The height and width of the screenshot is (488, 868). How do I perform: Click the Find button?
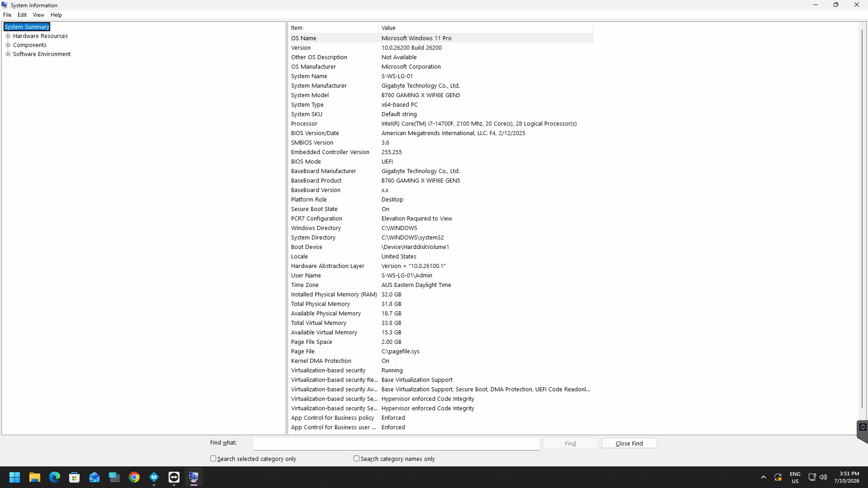click(571, 443)
